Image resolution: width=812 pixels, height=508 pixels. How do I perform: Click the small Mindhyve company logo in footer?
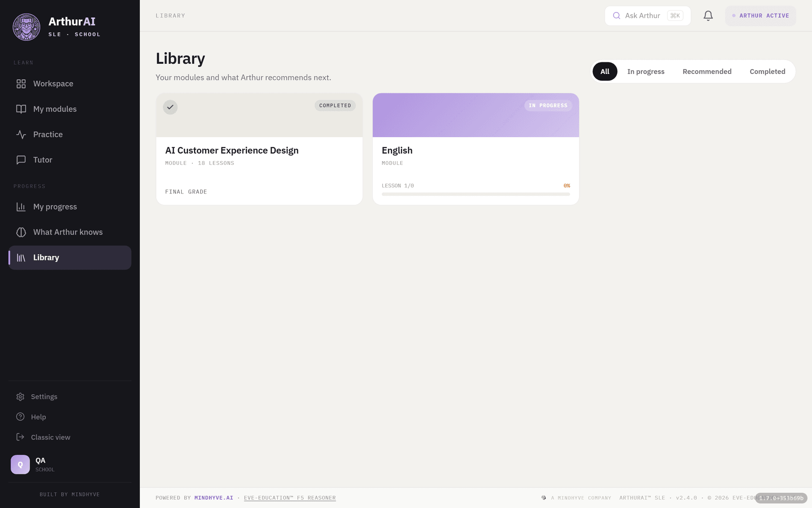coord(543,498)
